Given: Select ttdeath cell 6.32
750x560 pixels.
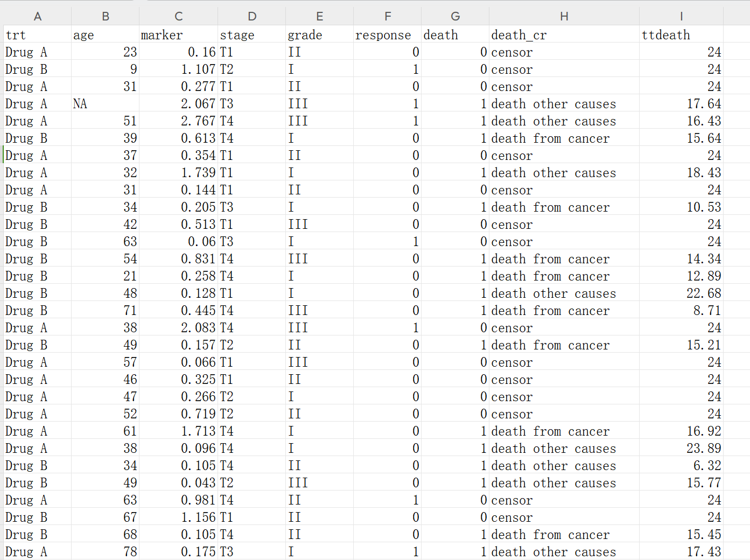Looking at the screenshot, I should point(681,465).
